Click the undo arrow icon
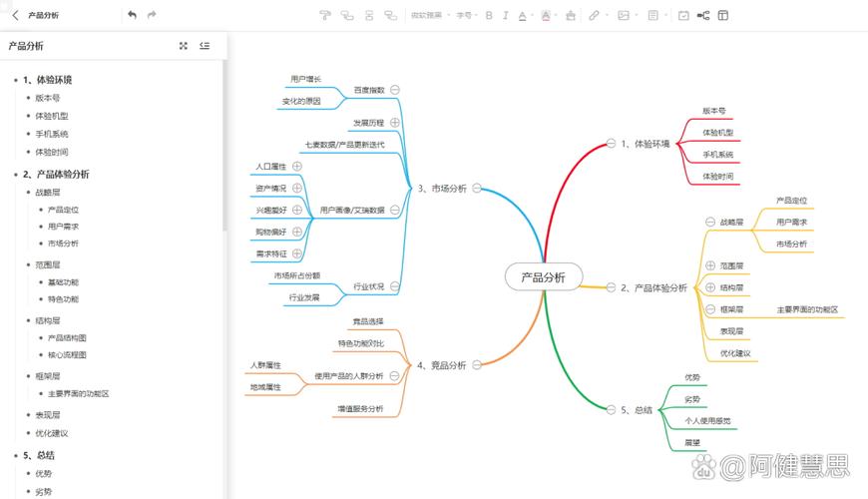 coord(133,15)
